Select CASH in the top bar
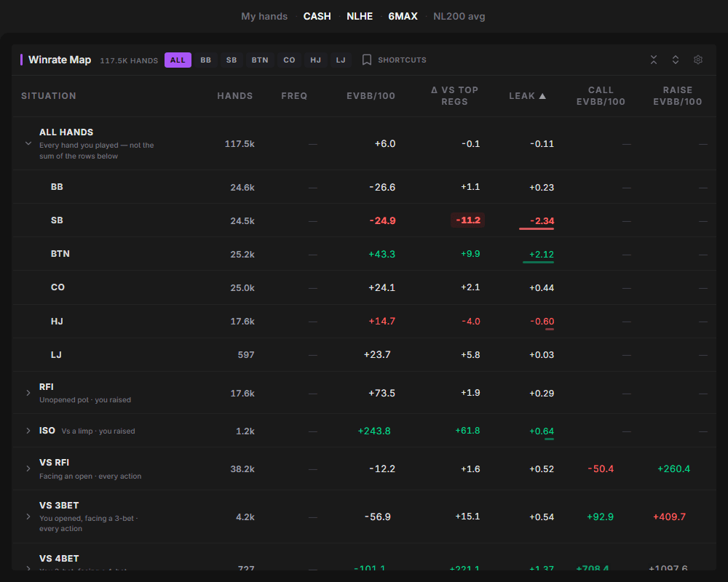Image resolution: width=728 pixels, height=582 pixels. [317, 16]
